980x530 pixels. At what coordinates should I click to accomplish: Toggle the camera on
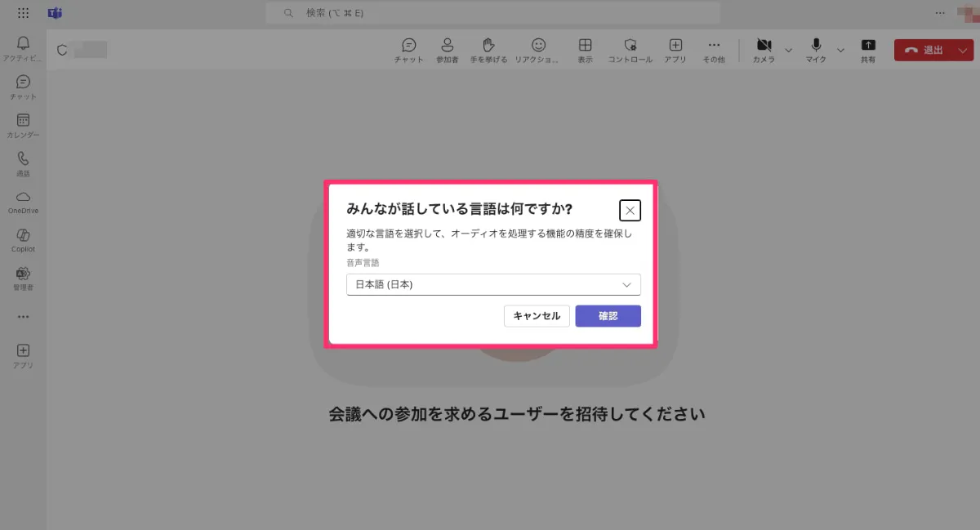tap(764, 50)
